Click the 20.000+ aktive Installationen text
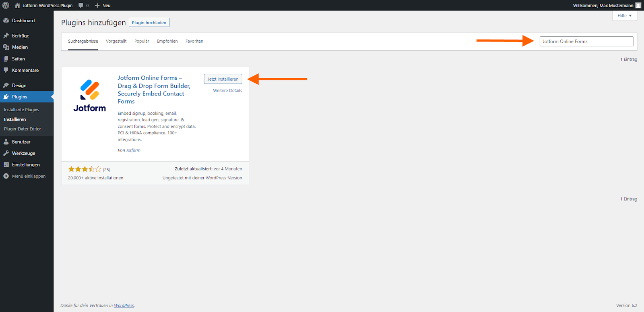Image resolution: width=644 pixels, height=312 pixels. (x=96, y=178)
